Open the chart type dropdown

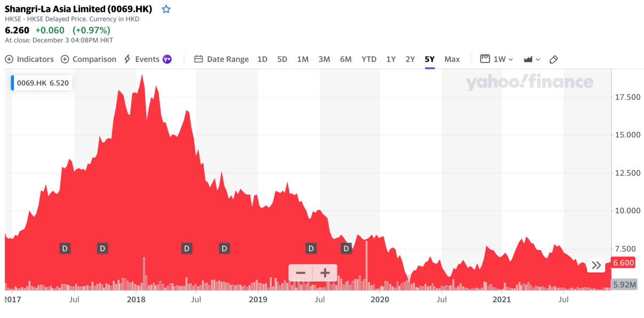532,59
